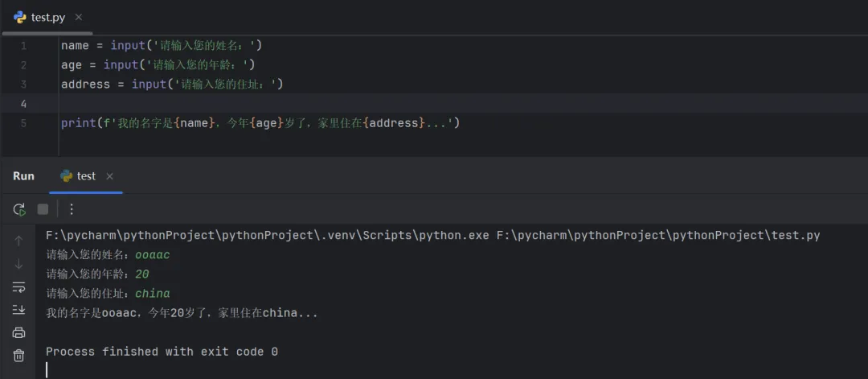868x379 pixels.
Task: Clear all console output with trash icon
Action: pyautogui.click(x=18, y=356)
